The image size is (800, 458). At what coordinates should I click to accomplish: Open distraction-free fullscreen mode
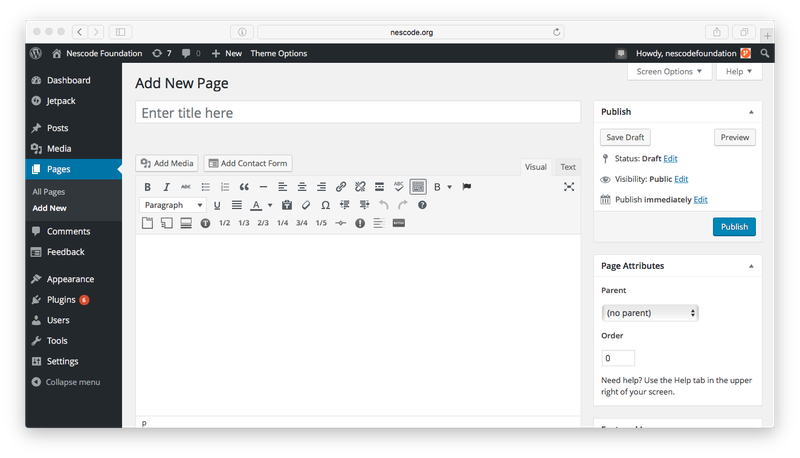[x=569, y=187]
